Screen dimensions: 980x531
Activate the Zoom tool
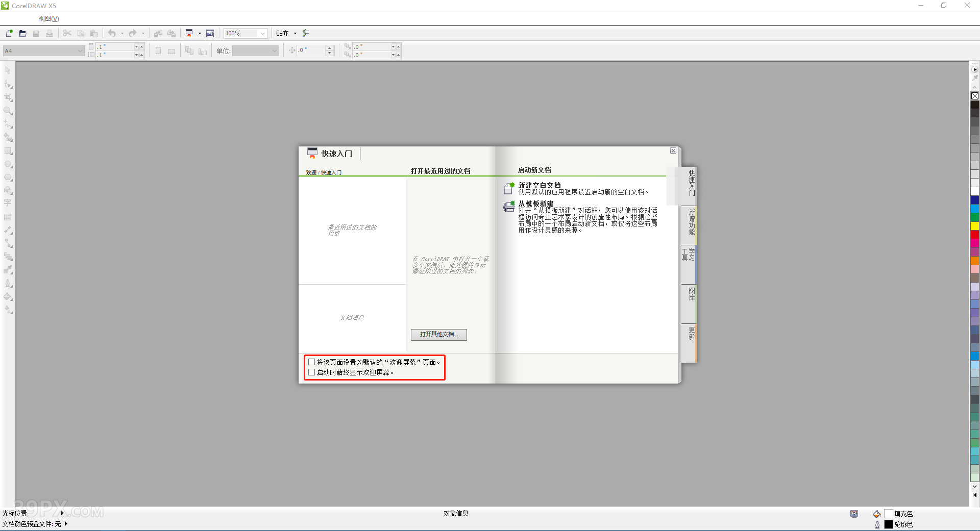tap(8, 111)
